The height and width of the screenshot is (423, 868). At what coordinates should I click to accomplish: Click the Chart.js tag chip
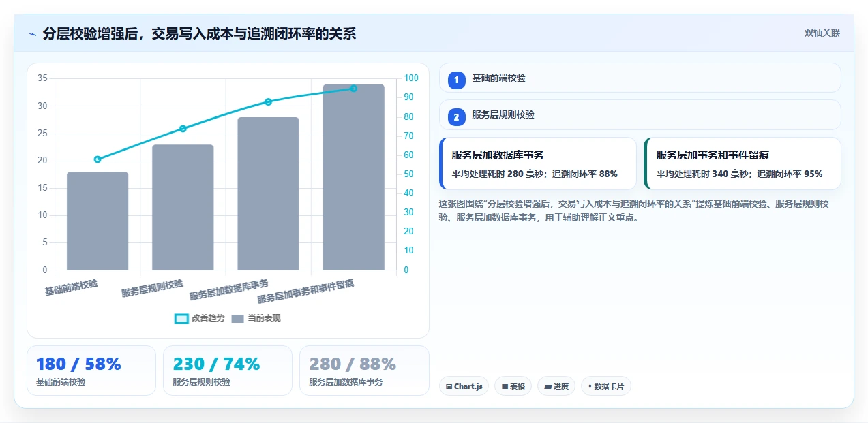[x=464, y=386]
